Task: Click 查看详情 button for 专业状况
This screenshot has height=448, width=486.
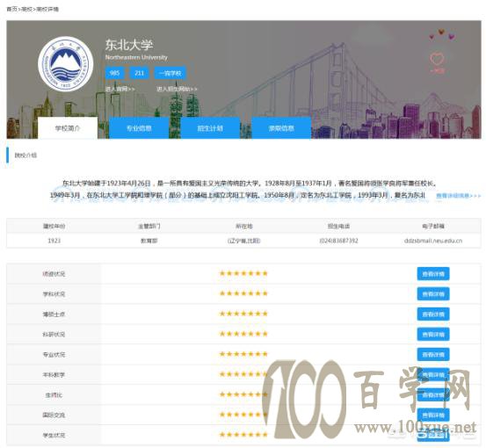Action: point(433,354)
